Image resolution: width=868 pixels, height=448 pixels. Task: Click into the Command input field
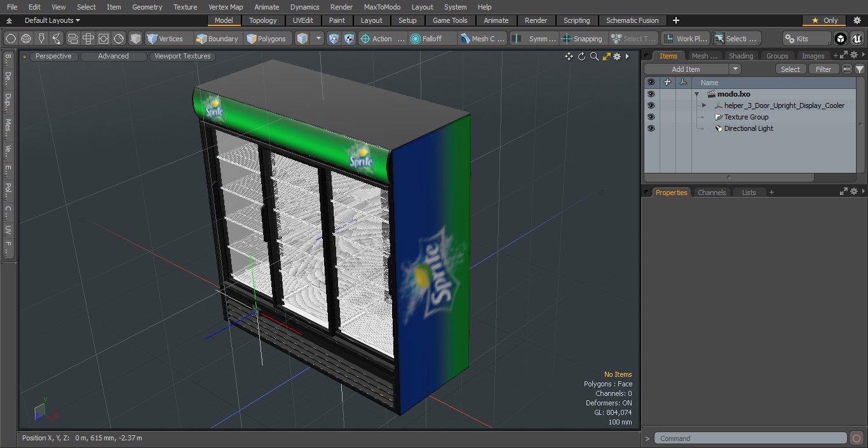tap(750, 438)
